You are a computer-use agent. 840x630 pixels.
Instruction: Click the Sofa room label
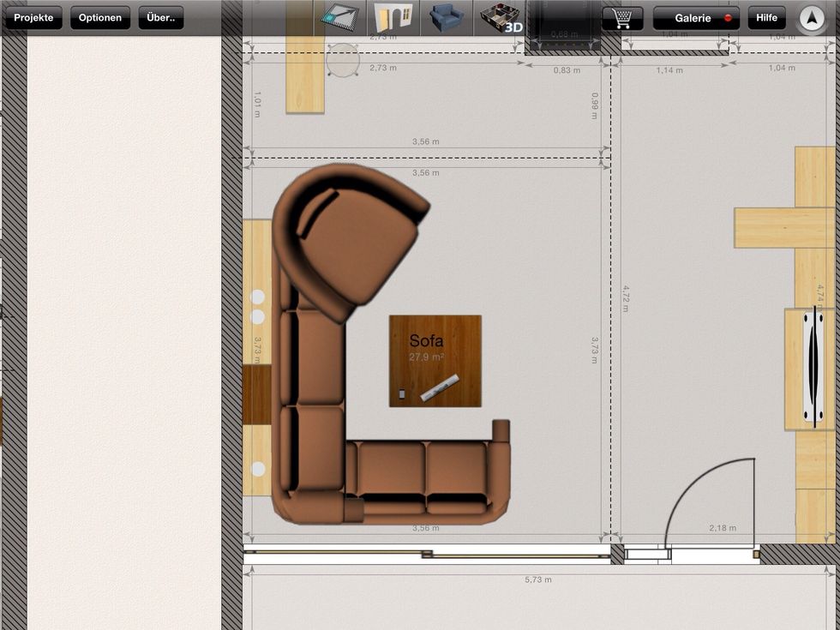click(426, 341)
